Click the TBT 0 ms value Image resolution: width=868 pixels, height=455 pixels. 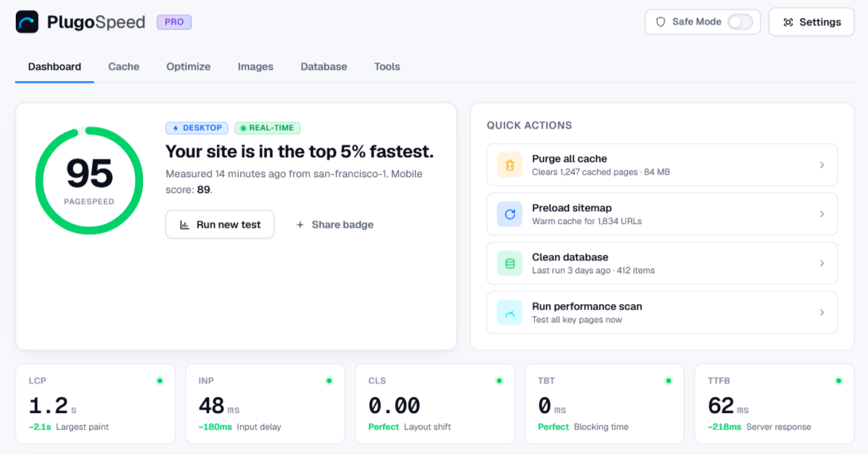tap(552, 407)
